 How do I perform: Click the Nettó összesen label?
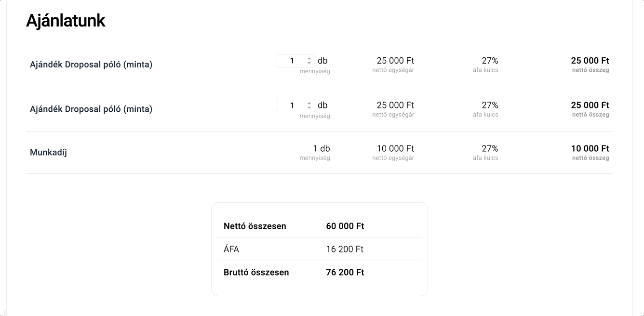point(255,226)
